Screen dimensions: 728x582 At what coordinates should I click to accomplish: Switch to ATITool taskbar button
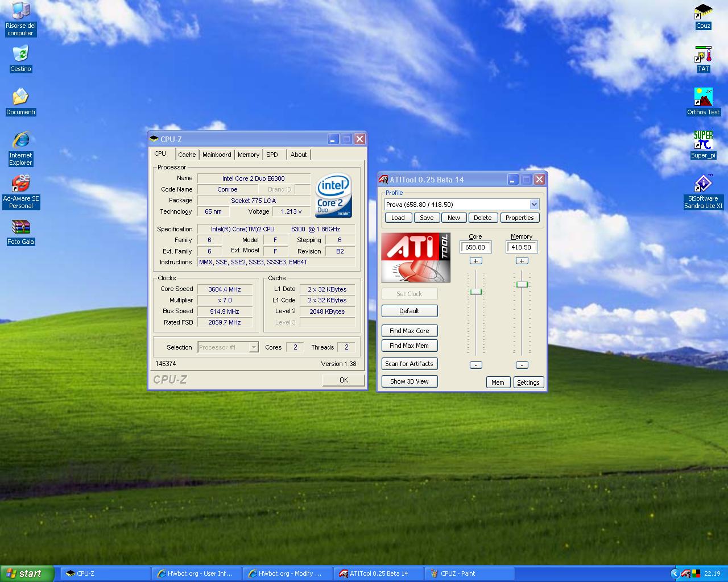tap(378, 573)
